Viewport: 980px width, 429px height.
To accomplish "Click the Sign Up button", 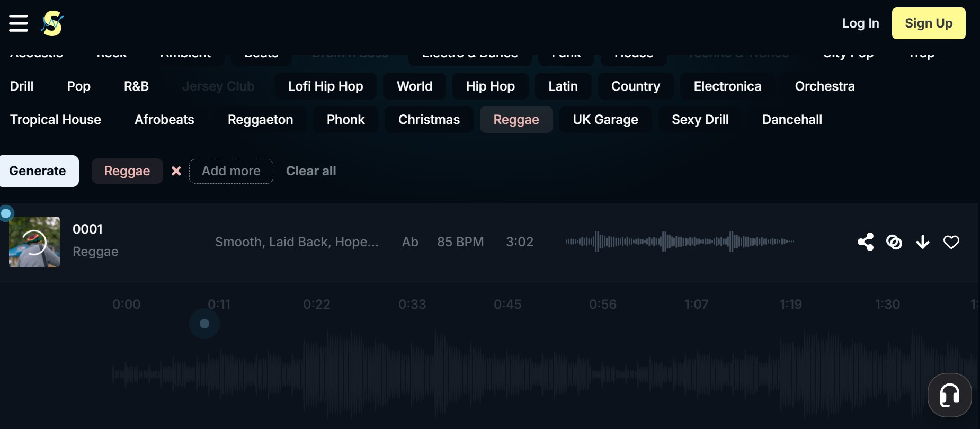I will click(928, 23).
